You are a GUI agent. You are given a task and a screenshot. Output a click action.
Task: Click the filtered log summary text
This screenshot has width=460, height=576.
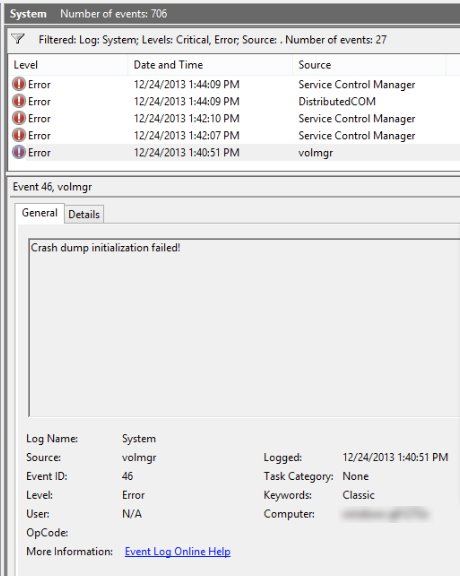212,39
